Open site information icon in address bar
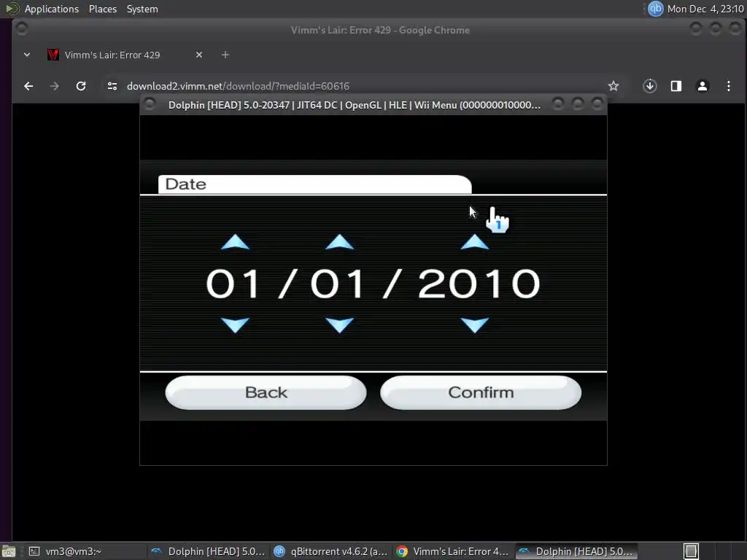 coord(112,86)
